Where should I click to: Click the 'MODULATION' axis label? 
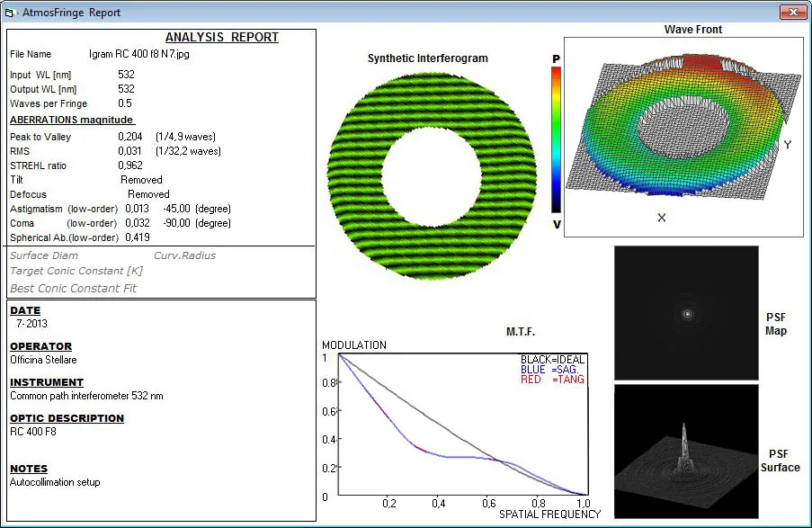(354, 345)
